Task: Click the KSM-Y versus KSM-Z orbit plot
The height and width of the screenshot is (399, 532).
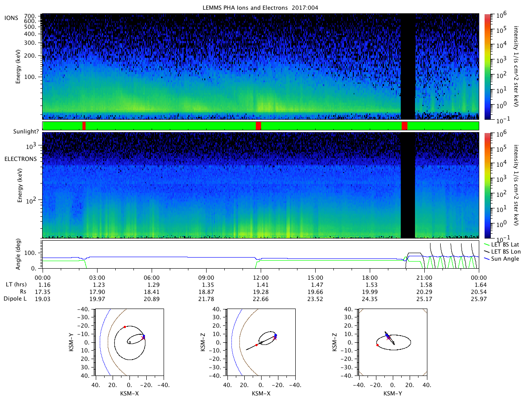Action: pos(393,342)
